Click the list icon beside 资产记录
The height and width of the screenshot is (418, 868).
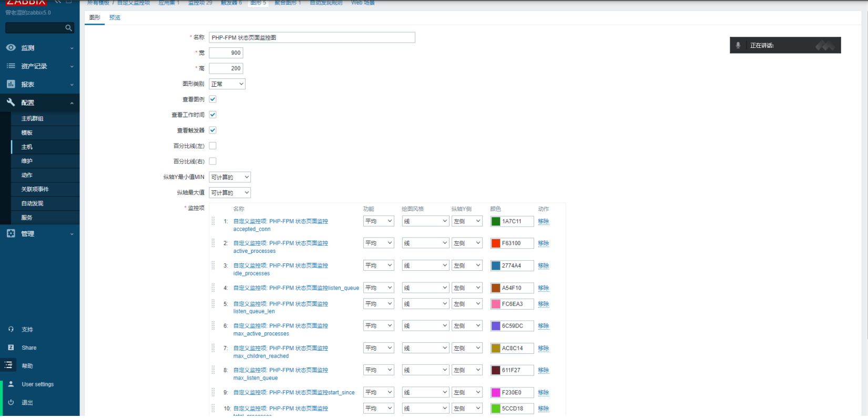point(11,66)
